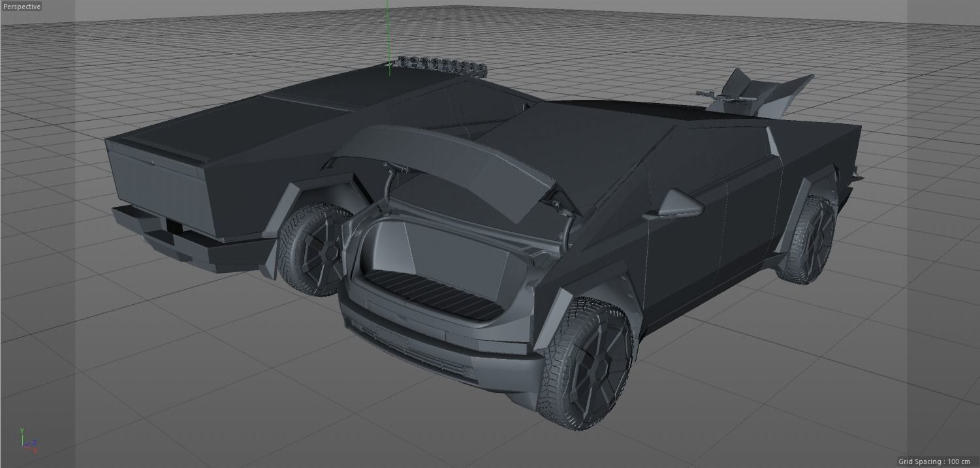Select the rear tailgate of left truck

coord(160,186)
